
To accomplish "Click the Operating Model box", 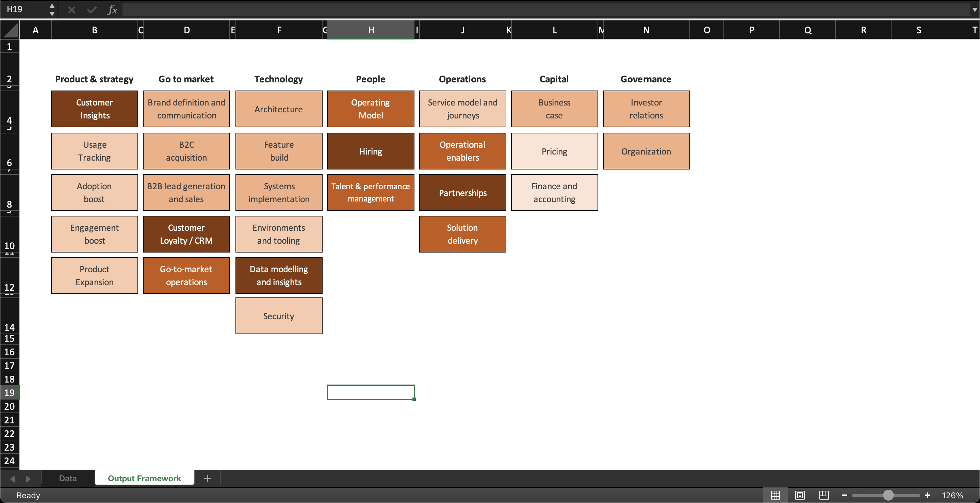I will tap(371, 109).
